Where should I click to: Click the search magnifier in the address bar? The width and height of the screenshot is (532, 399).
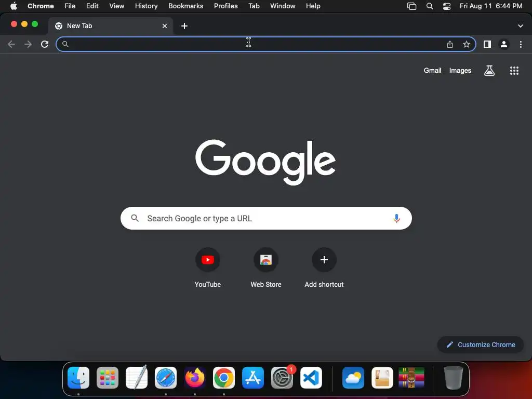(x=65, y=44)
